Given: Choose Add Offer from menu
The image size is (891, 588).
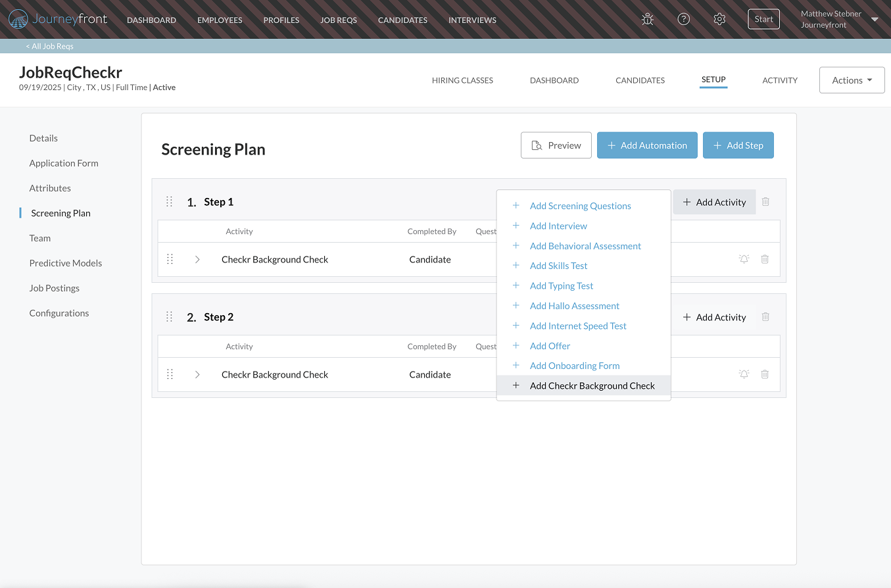Looking at the screenshot, I should 583,346.
